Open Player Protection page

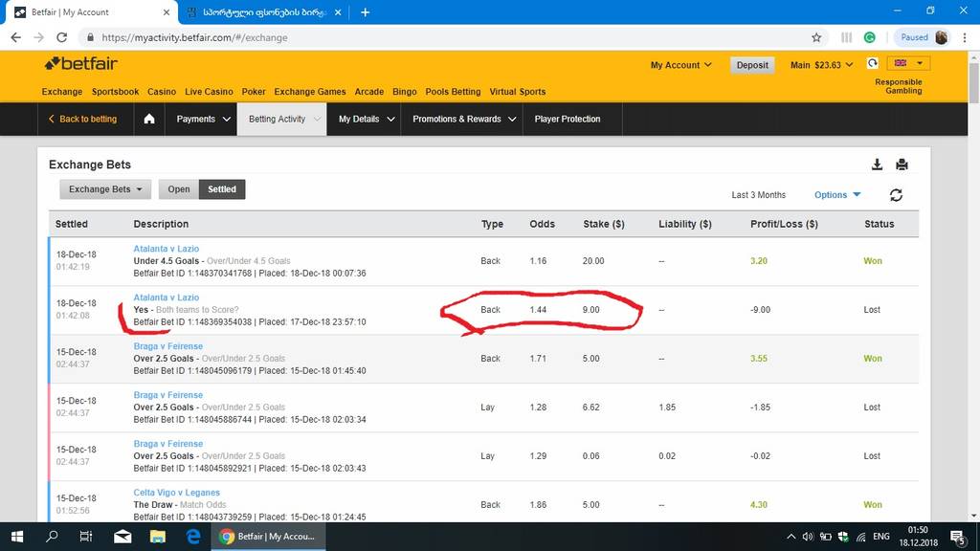click(567, 119)
